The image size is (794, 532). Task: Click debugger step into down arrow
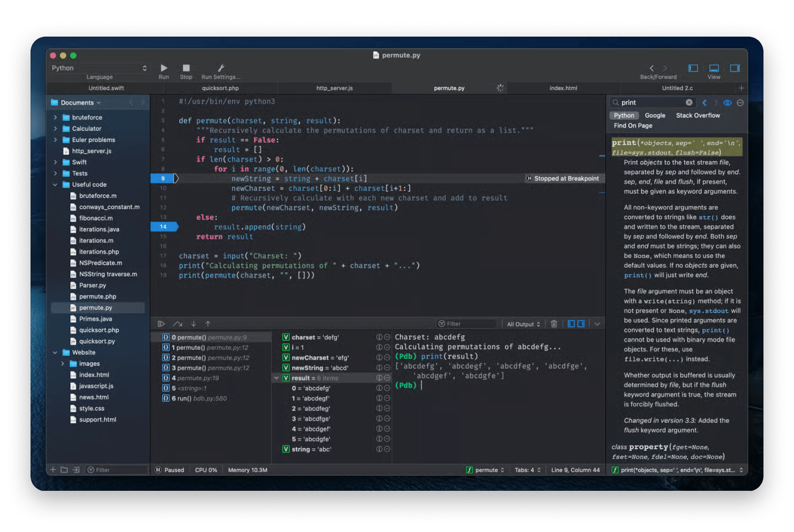[193, 323]
